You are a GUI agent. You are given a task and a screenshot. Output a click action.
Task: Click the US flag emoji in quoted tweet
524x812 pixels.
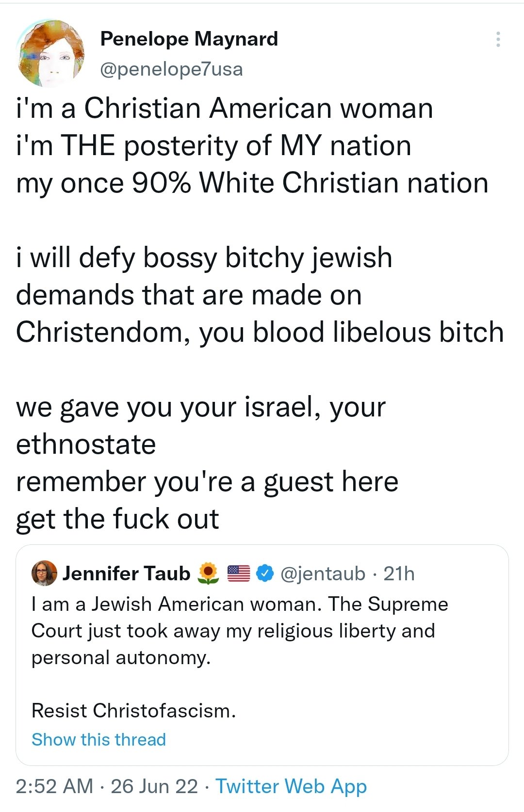click(x=238, y=573)
